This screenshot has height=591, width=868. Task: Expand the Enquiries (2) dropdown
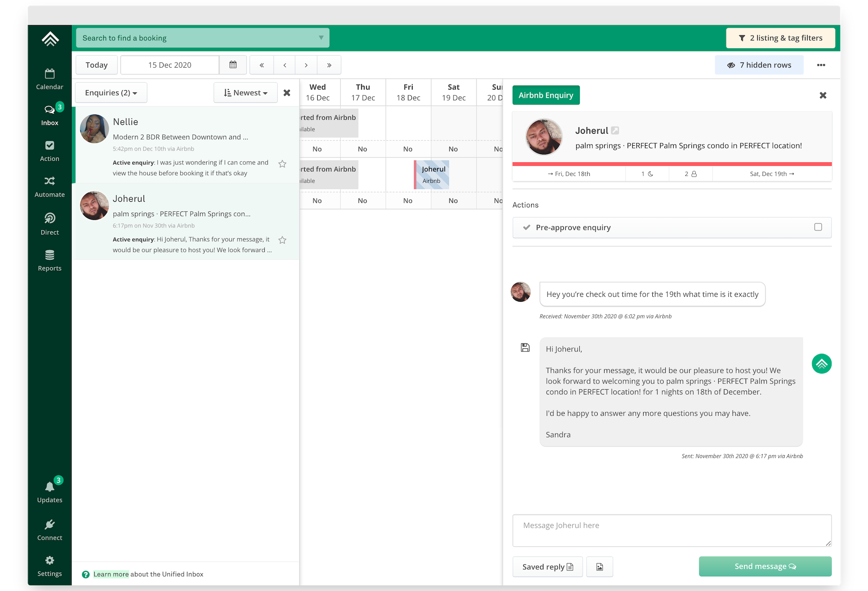(x=111, y=93)
